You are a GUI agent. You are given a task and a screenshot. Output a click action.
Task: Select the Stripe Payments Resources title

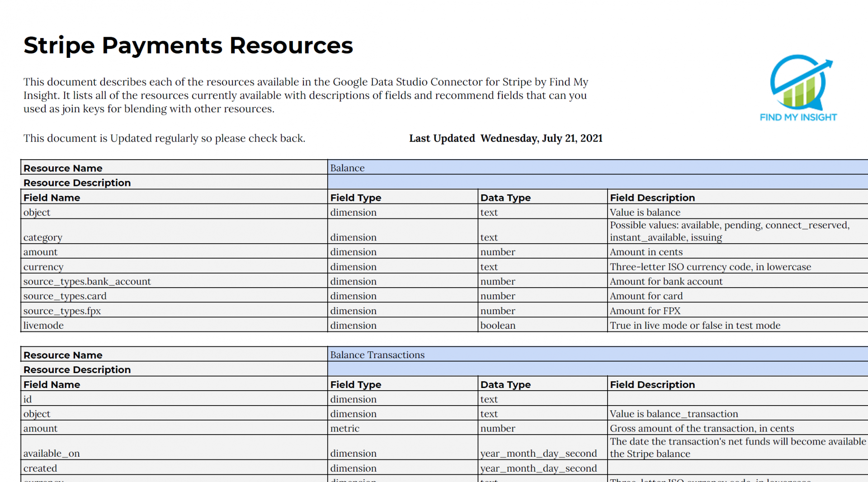(x=188, y=45)
